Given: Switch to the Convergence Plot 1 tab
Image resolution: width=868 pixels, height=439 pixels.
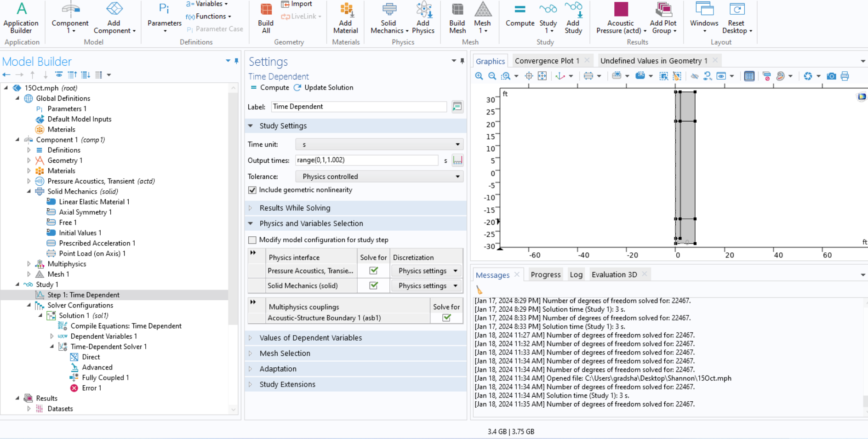Looking at the screenshot, I should [x=547, y=61].
